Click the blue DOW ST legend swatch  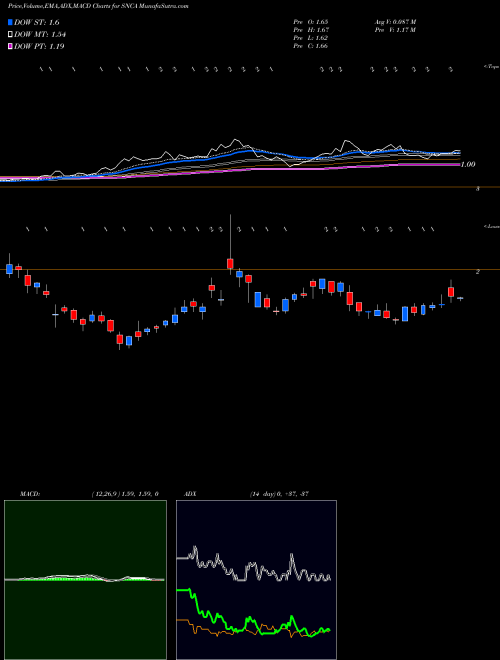10,22
